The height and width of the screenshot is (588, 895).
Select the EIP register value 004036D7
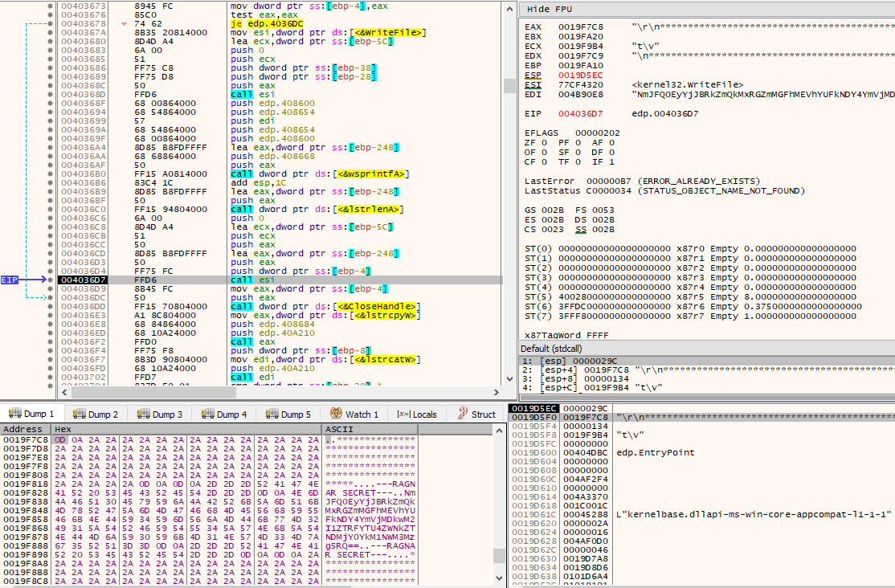tap(581, 113)
